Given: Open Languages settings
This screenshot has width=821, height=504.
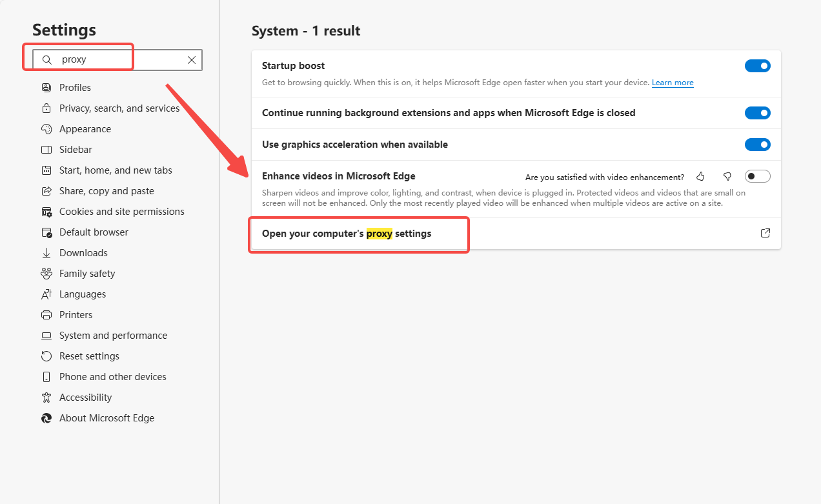Looking at the screenshot, I should coord(83,294).
